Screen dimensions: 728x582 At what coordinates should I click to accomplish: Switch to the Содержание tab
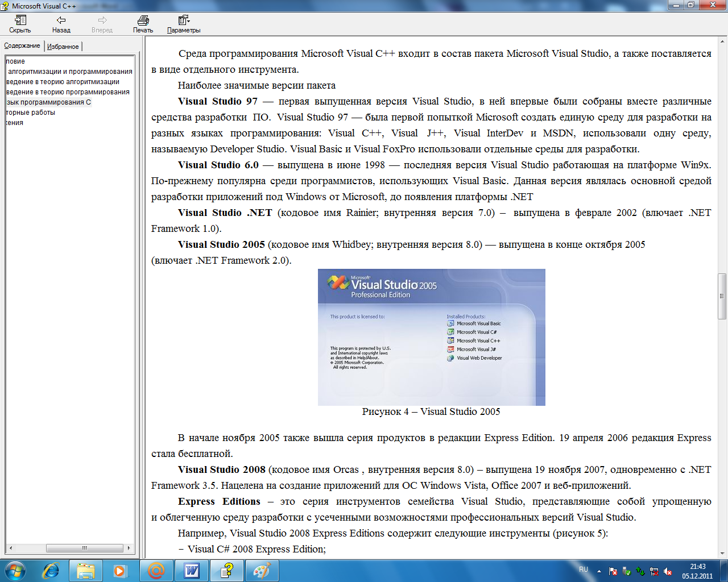point(22,45)
